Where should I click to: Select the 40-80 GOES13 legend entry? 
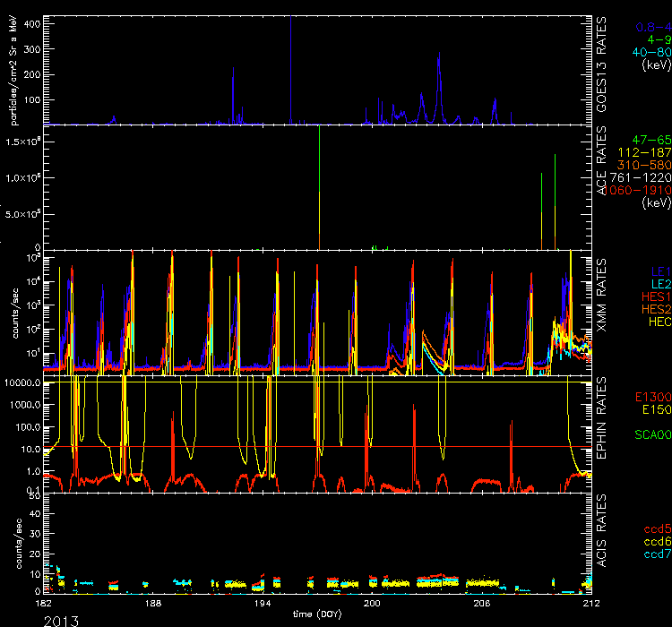click(x=650, y=52)
